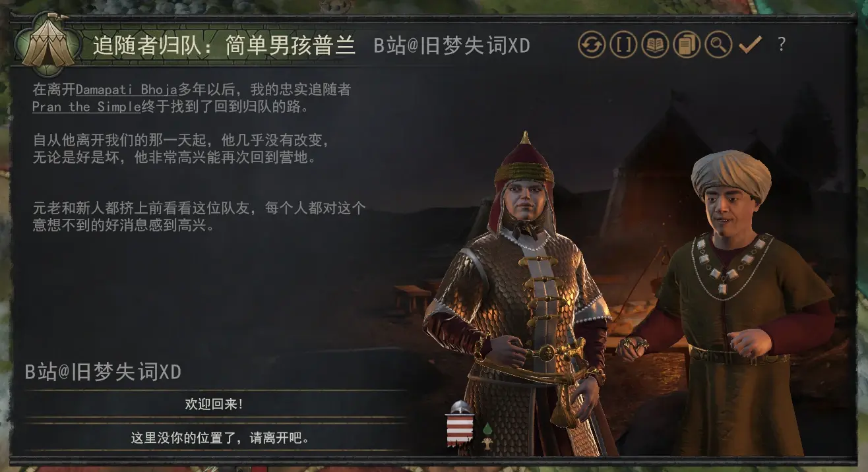Click the circular refresh arrows icon
868x472 pixels.
point(592,45)
